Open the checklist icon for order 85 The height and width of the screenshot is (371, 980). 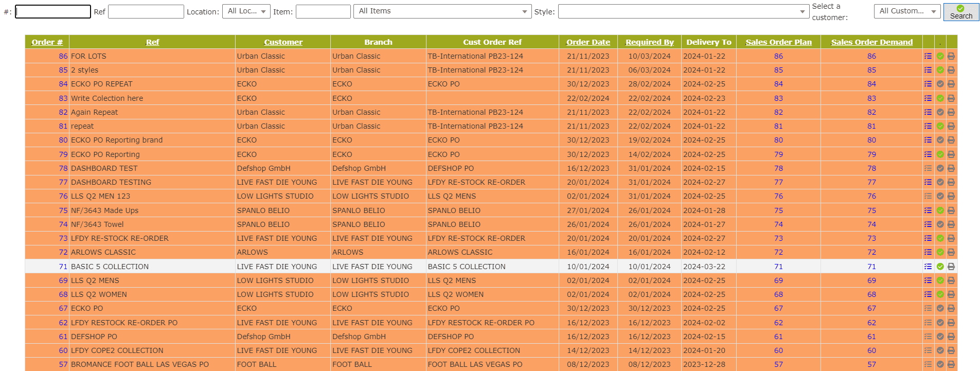(928, 70)
